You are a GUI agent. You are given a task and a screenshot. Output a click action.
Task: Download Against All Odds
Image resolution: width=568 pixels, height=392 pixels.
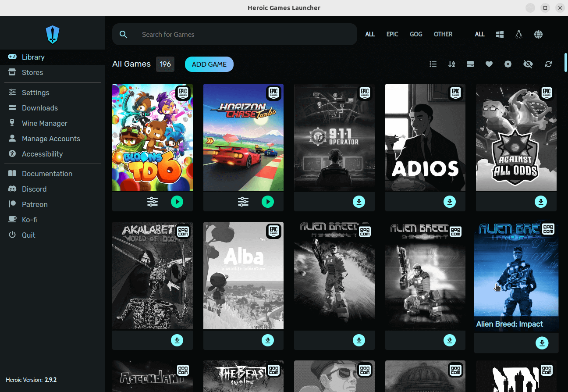pyautogui.click(x=541, y=202)
